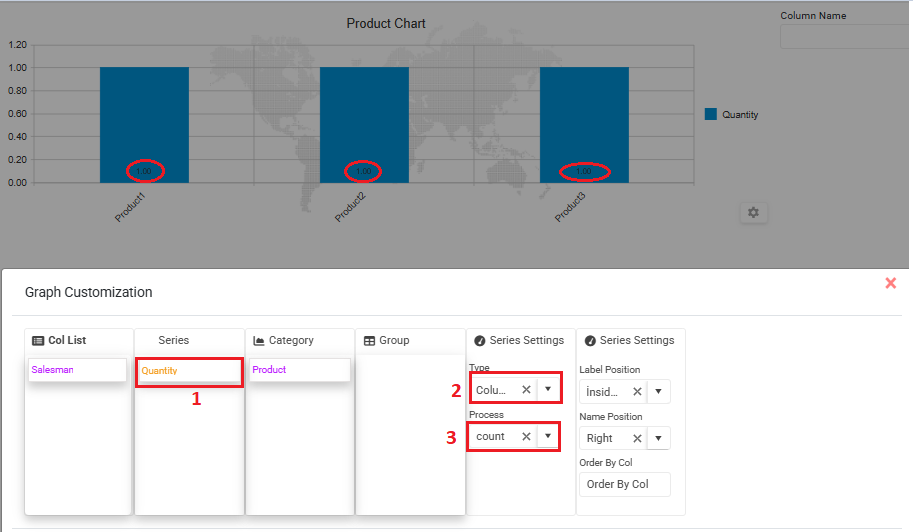Select the Salesman column item
Image resolution: width=913 pixels, height=532 pixels.
click(x=78, y=370)
